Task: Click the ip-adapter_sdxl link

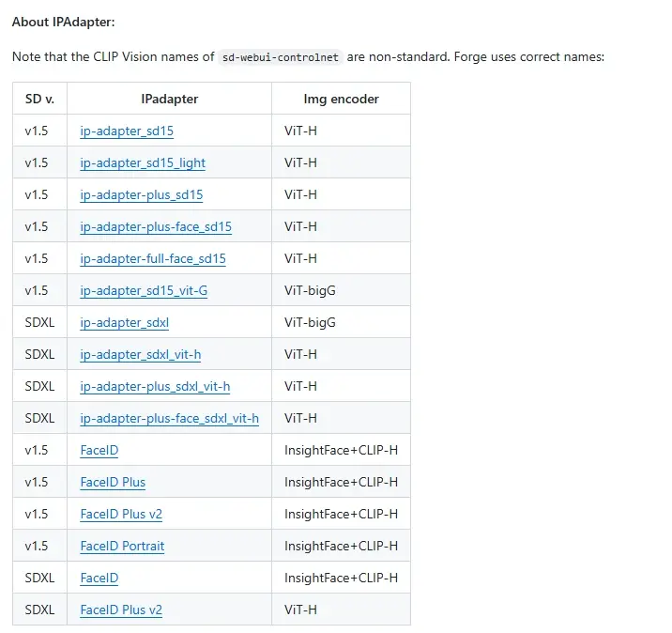Action: point(125,322)
